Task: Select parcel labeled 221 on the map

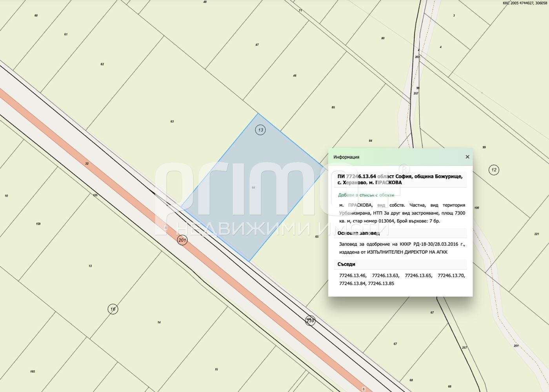Action: click(537, 234)
